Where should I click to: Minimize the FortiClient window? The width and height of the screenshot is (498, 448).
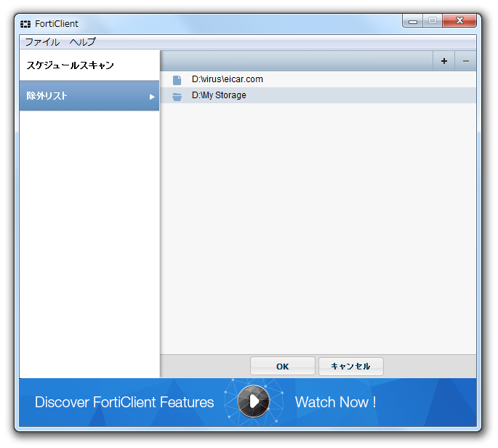(412, 21)
